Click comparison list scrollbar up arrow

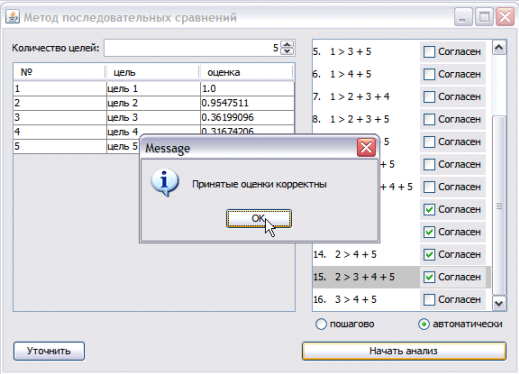point(499,47)
